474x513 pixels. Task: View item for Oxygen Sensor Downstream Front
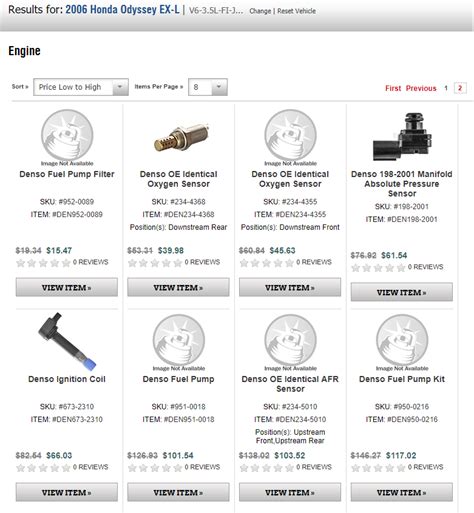290,287
